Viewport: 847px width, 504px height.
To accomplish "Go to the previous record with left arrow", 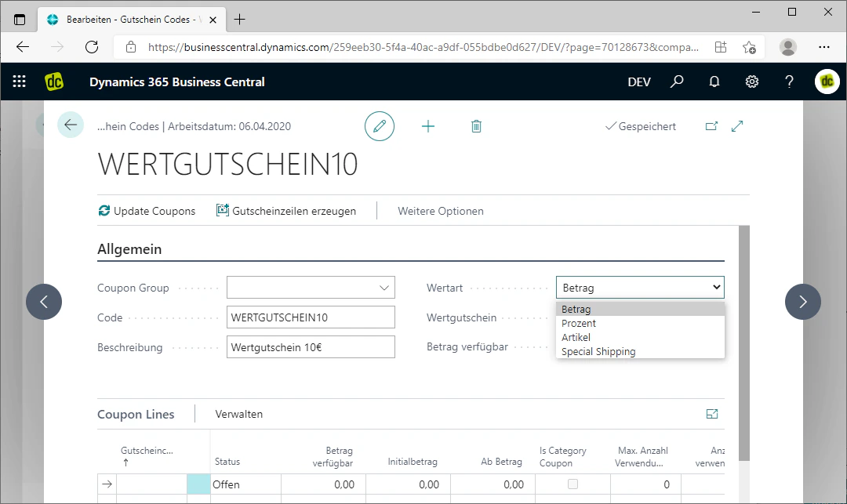I will pos(44,302).
